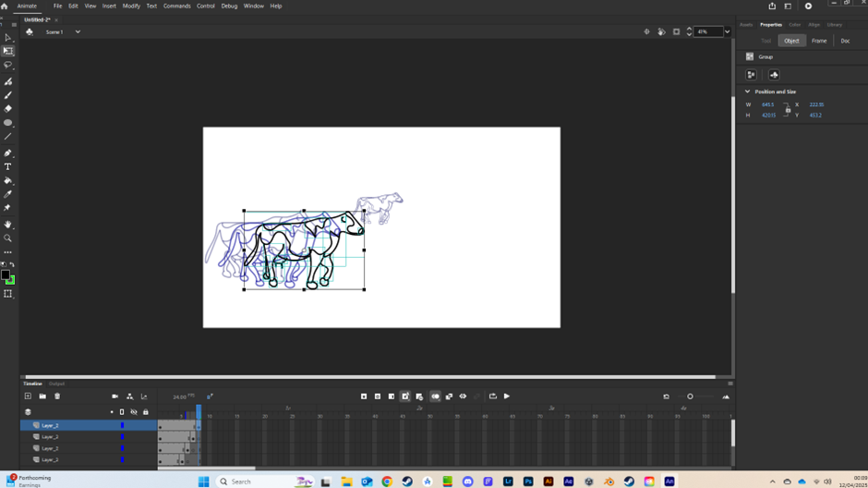Select the Text tool
Screen dimensions: 868x488
point(8,167)
